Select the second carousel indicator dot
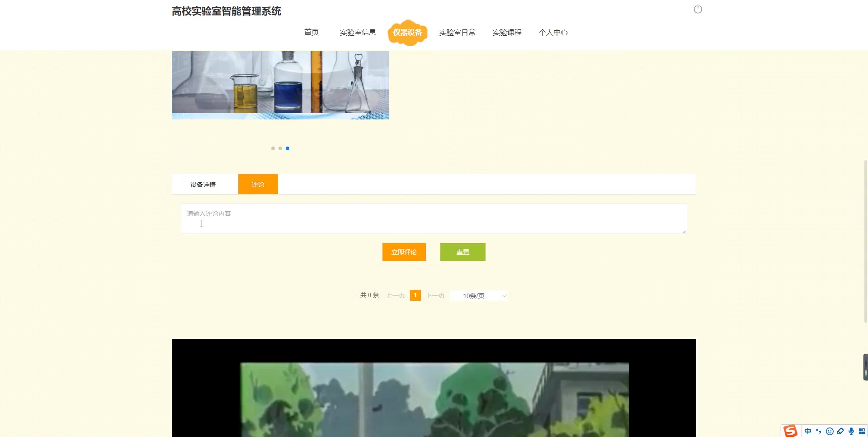Viewport: 868px width, 437px height. pos(280,148)
